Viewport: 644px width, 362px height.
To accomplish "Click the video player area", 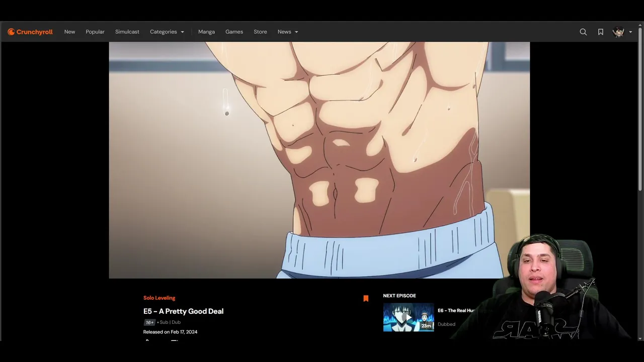I will (x=319, y=160).
